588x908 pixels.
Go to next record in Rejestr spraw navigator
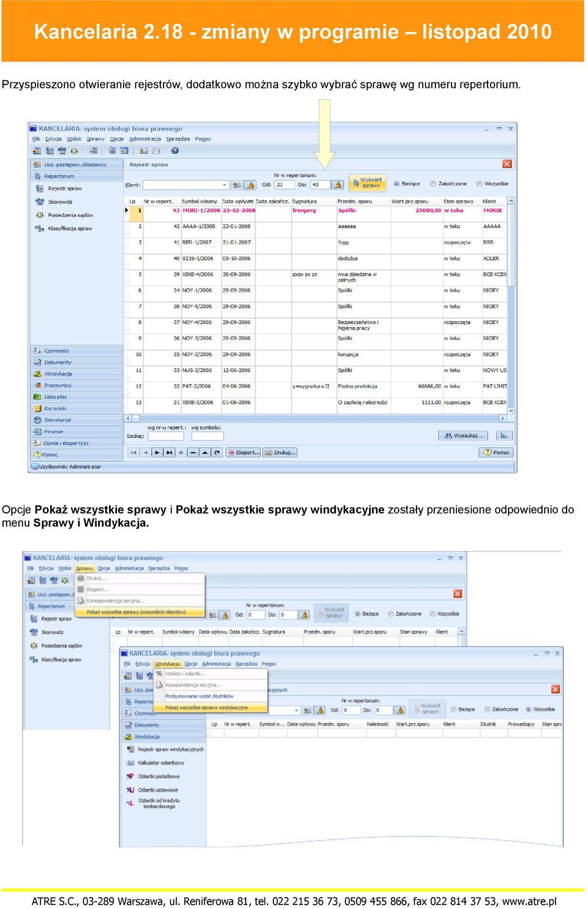pyautogui.click(x=157, y=453)
